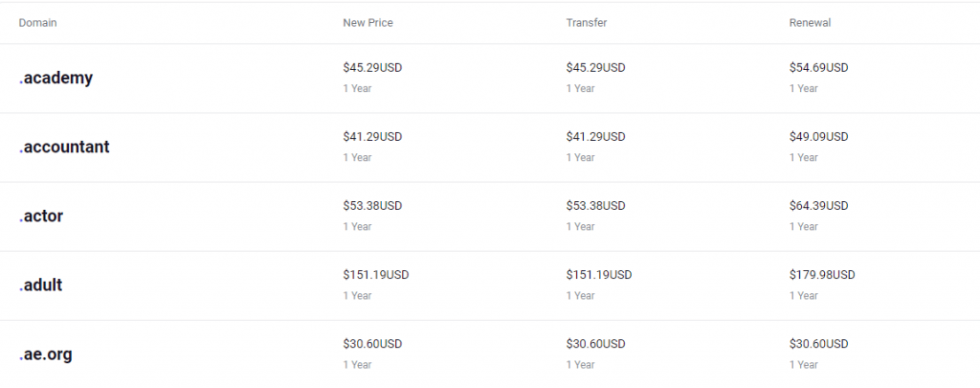Click the Transfer column header
The image size is (980, 388).
587,23
